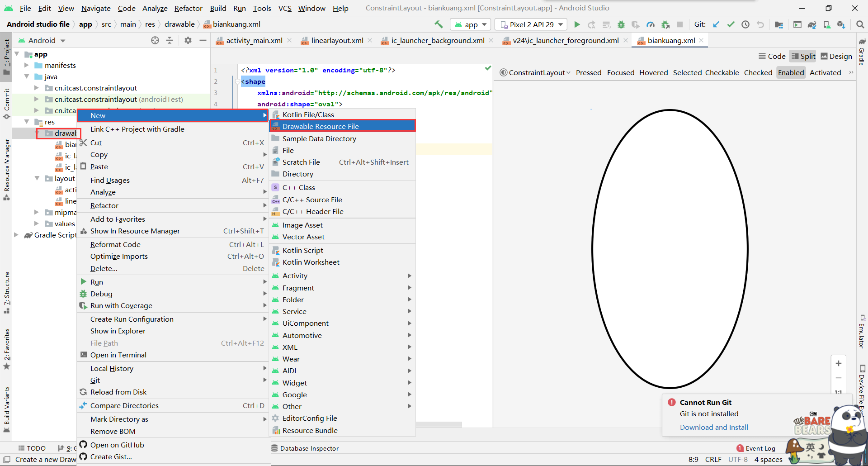Viewport: 868px width, 466px height.
Task: Switch to the linearlayout.xml tab
Action: point(336,40)
